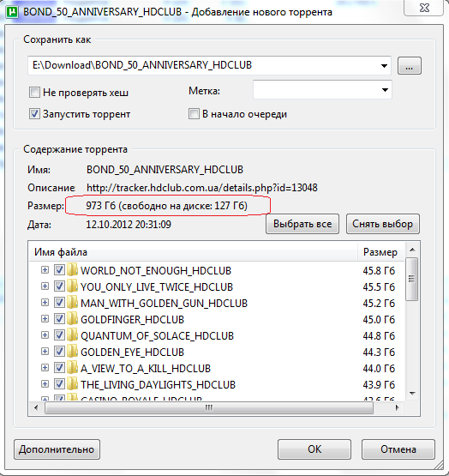Deselect THE_LIVING_DAYLIGHTS_HDCLUB checkbox
The height and width of the screenshot is (476, 449).
tap(59, 384)
